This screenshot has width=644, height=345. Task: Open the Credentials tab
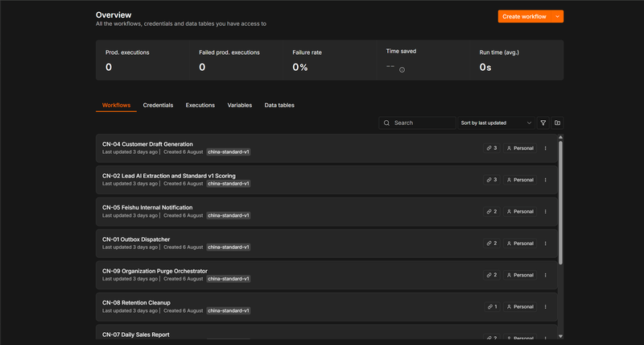pos(158,106)
